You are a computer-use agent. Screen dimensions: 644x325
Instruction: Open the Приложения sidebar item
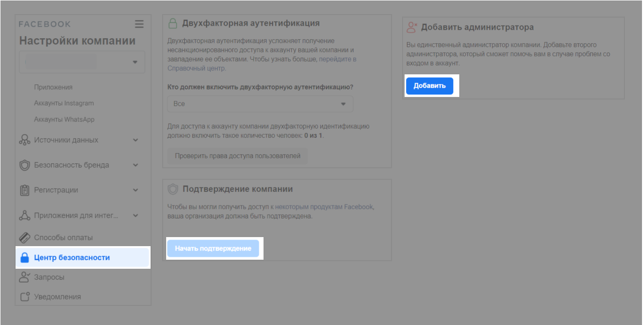click(x=53, y=87)
